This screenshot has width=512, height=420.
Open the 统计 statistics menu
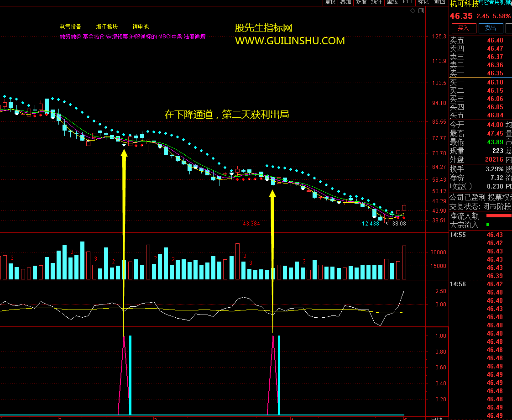coord(376,2)
